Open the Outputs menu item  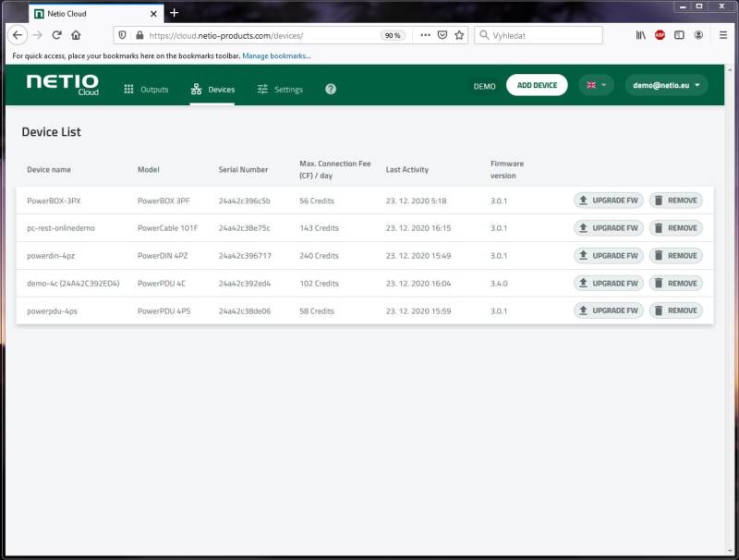[146, 89]
